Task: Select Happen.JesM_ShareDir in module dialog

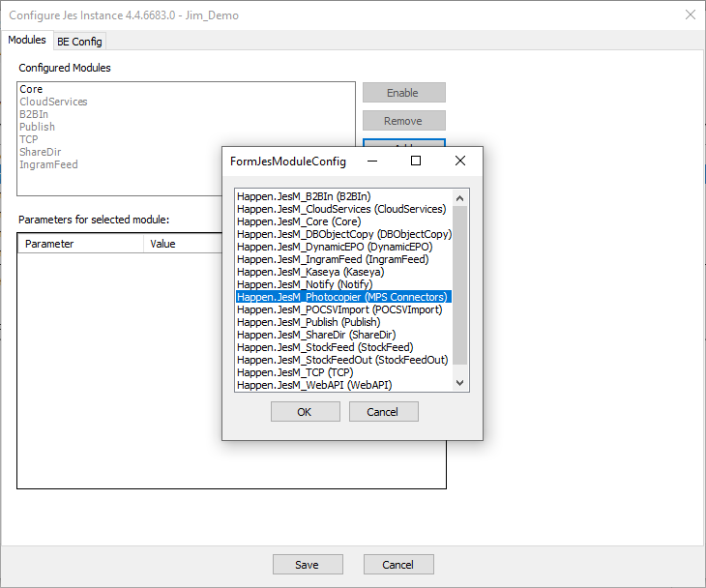Action: tap(316, 335)
